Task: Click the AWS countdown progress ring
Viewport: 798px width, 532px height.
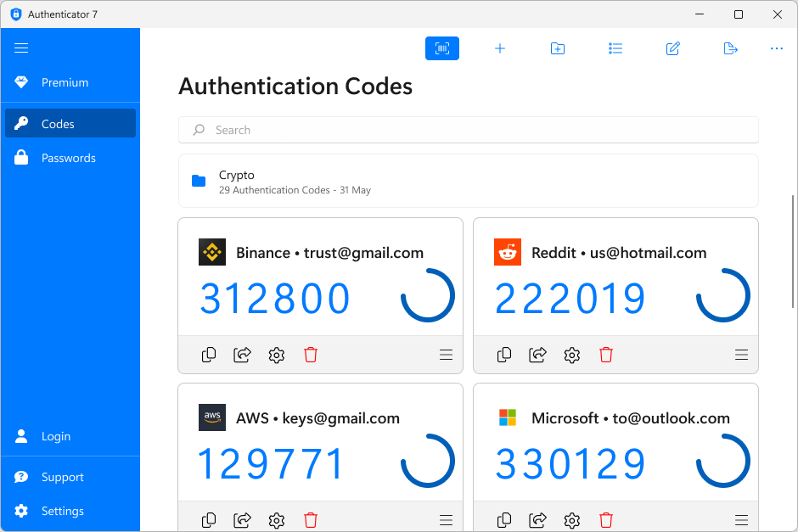Action: click(428, 461)
